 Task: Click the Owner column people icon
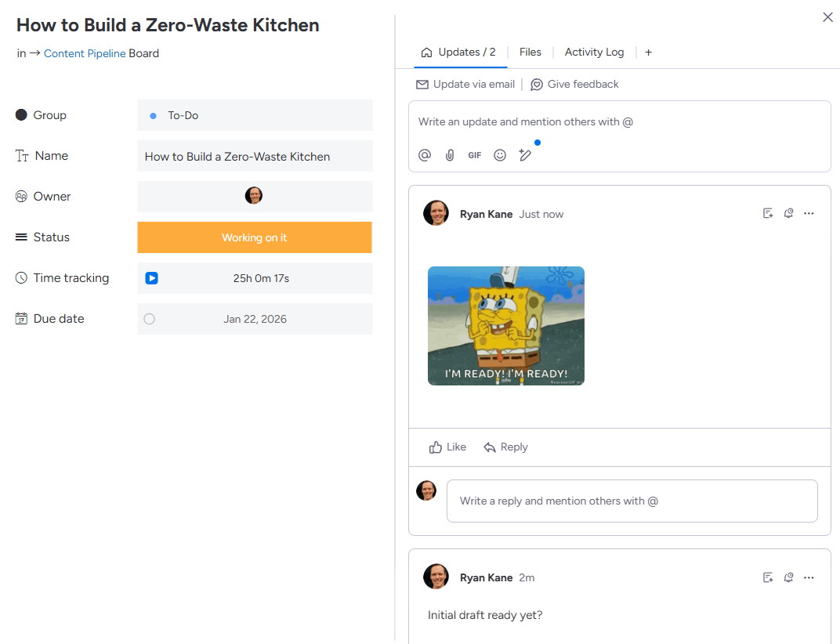pos(21,196)
